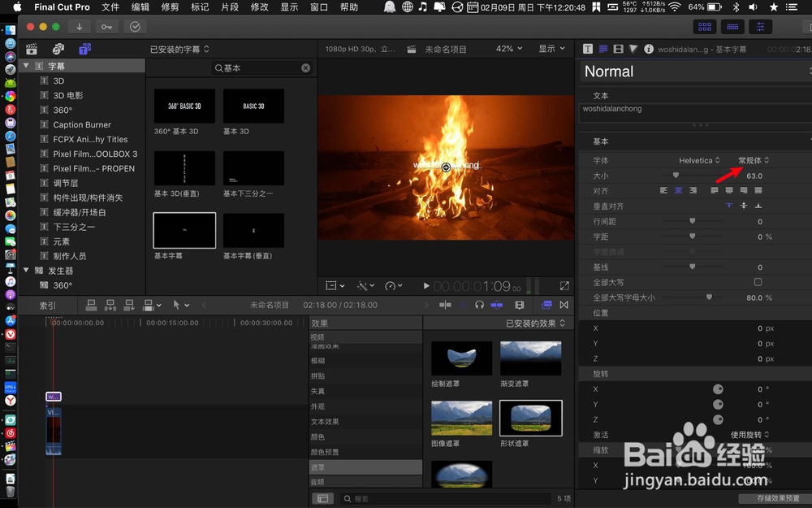
Task: Enable the 全部大写 checkbox
Action: [x=758, y=282]
